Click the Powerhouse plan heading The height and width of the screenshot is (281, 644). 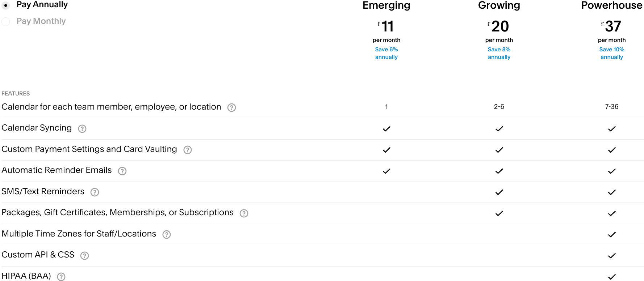pyautogui.click(x=611, y=5)
